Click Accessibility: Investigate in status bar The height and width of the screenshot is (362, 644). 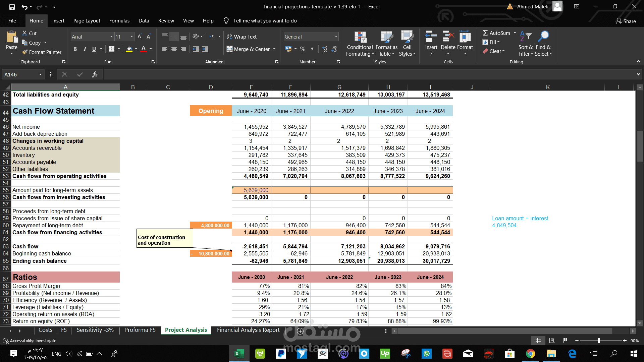[x=33, y=341]
